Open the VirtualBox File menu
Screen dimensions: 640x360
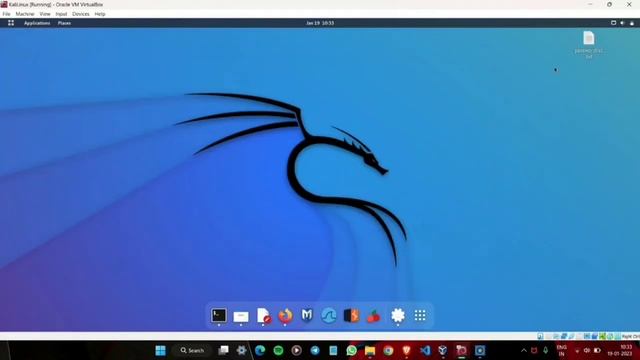click(6, 14)
